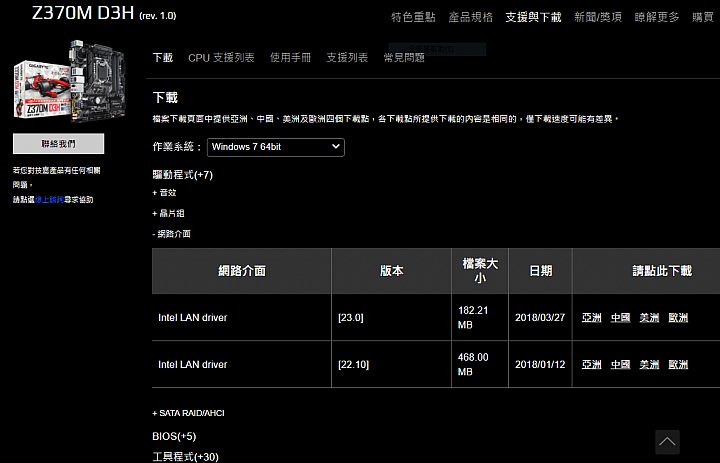The image size is (720, 463).
Task: Download driver 23.0 from 亞洲 server
Action: click(591, 318)
